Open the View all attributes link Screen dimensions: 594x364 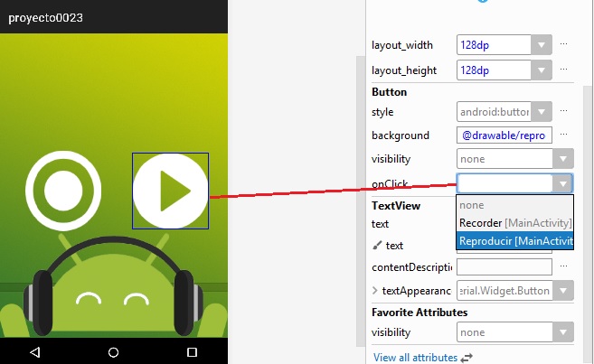point(415,358)
